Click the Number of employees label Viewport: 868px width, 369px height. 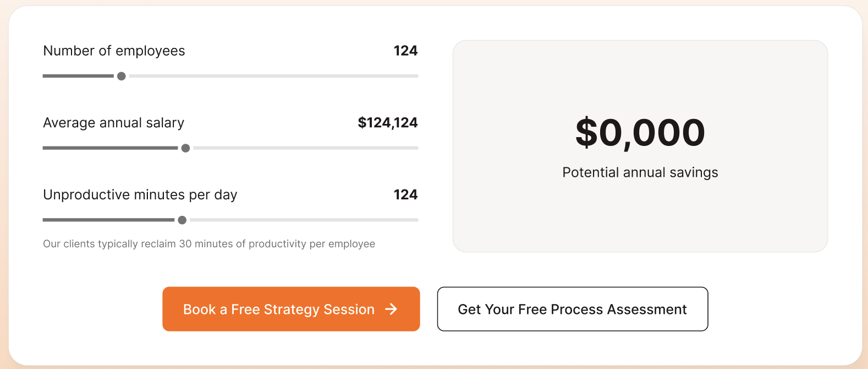114,51
